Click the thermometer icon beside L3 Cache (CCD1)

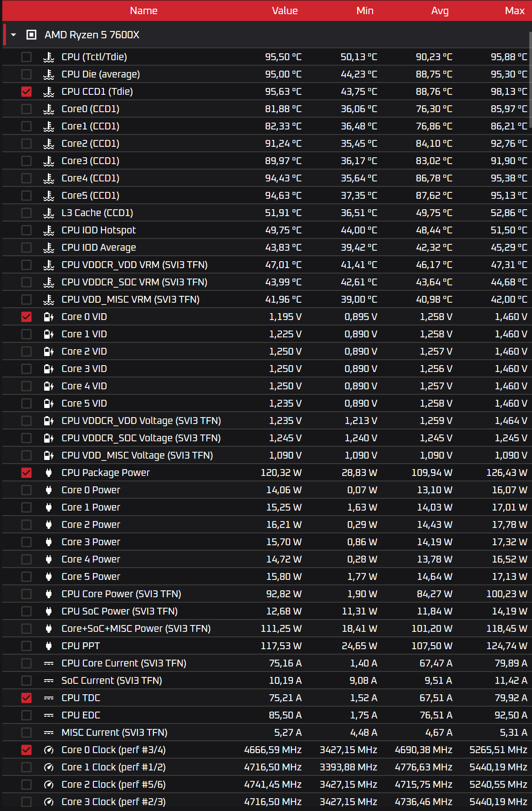click(x=49, y=213)
